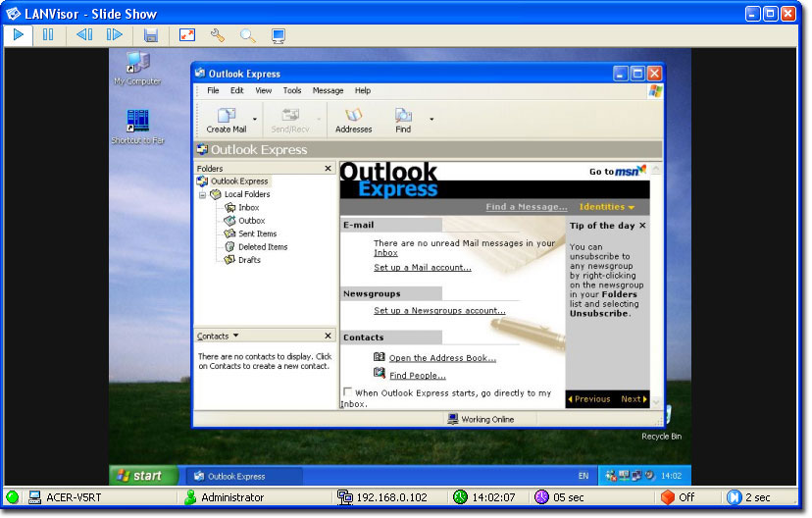Open the Tools menu
812x518 pixels.
pos(292,90)
